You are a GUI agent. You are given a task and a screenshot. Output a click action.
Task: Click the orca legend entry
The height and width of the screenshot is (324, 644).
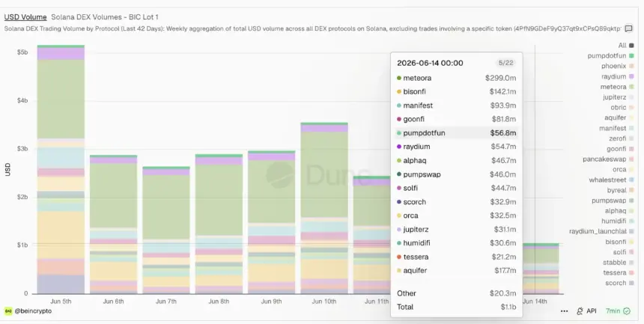623,169
